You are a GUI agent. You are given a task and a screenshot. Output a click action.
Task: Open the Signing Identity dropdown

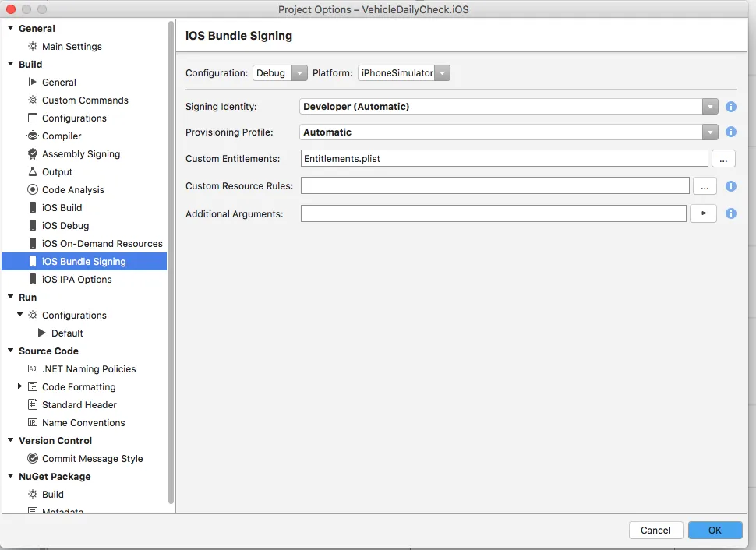(x=509, y=107)
